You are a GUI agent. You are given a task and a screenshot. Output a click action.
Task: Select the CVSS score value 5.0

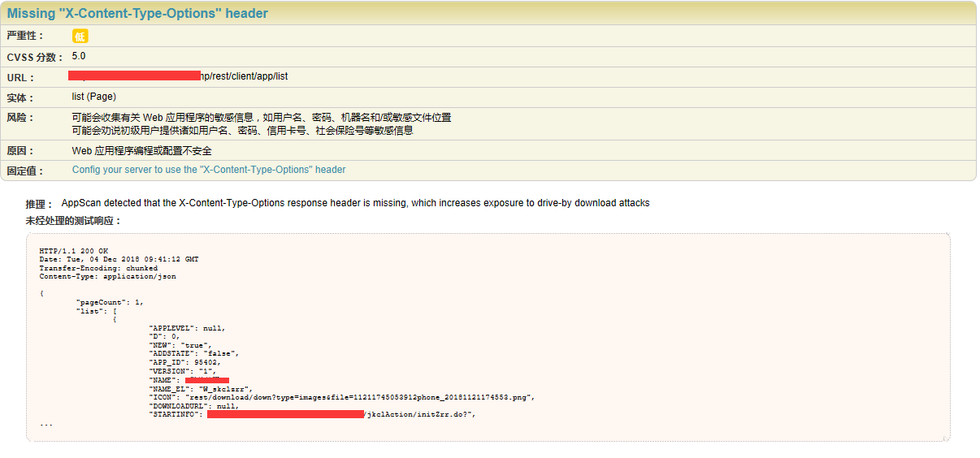click(79, 56)
